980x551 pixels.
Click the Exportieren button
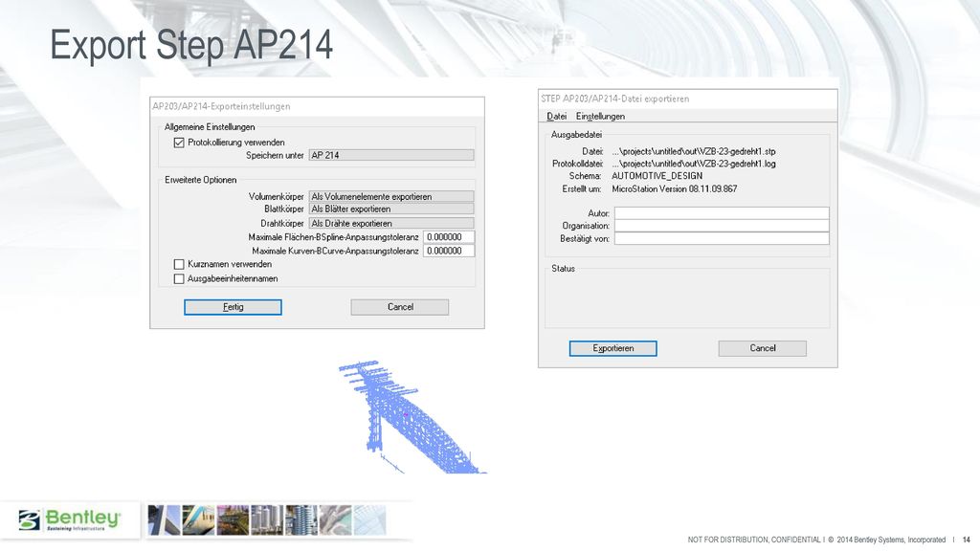coord(612,348)
